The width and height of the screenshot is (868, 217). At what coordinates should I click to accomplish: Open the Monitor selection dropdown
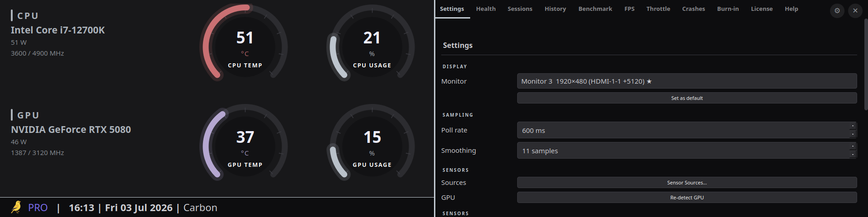coord(687,81)
